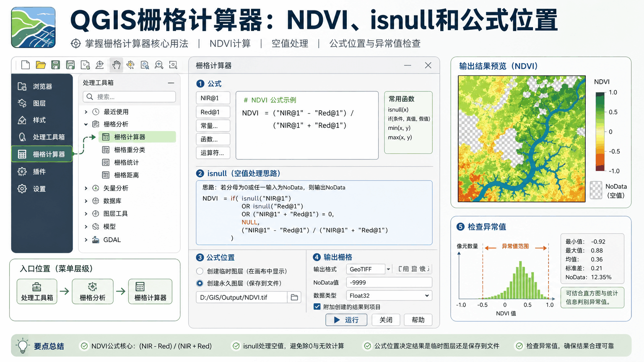Expand the 矢量分析 tree group
Viewport: 644px width, 362px height.
[x=86, y=189]
